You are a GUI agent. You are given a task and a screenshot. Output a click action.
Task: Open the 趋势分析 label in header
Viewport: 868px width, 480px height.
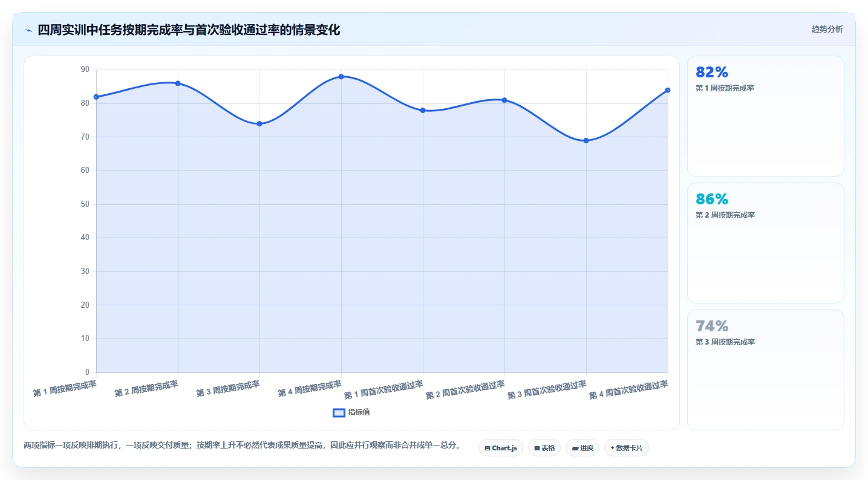827,29
